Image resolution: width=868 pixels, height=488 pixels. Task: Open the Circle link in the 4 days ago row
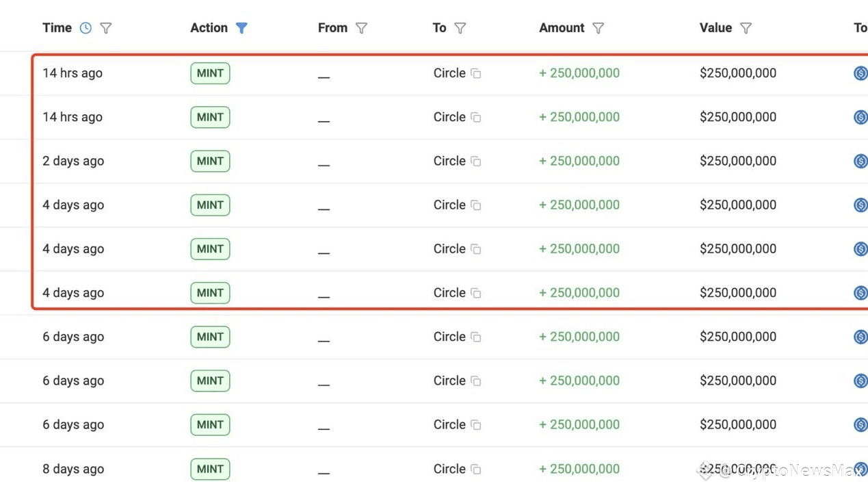click(x=449, y=205)
